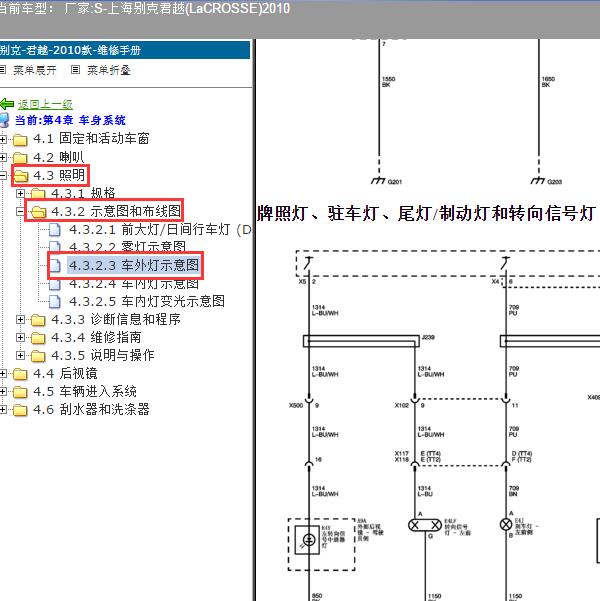Image resolution: width=600 pixels, height=601 pixels.
Task: Click the vehicle model text S-上海别克君越(LaCROSSE)2010
Action: pos(192,8)
